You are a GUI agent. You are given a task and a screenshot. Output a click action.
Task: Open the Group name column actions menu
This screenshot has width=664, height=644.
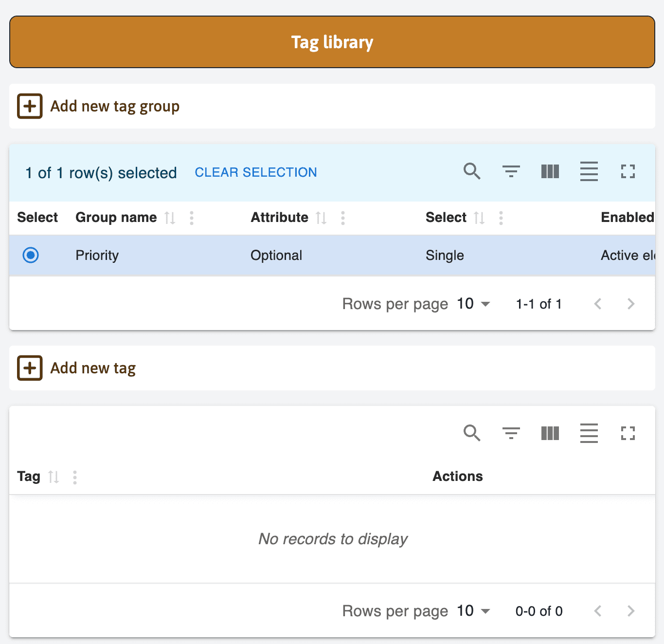[x=192, y=219]
